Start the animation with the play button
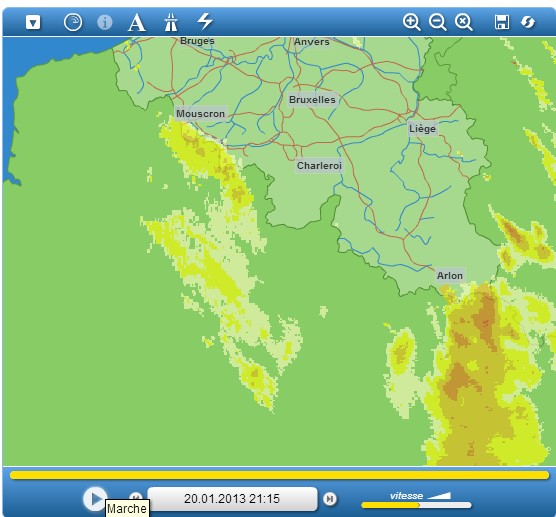 pyautogui.click(x=94, y=499)
